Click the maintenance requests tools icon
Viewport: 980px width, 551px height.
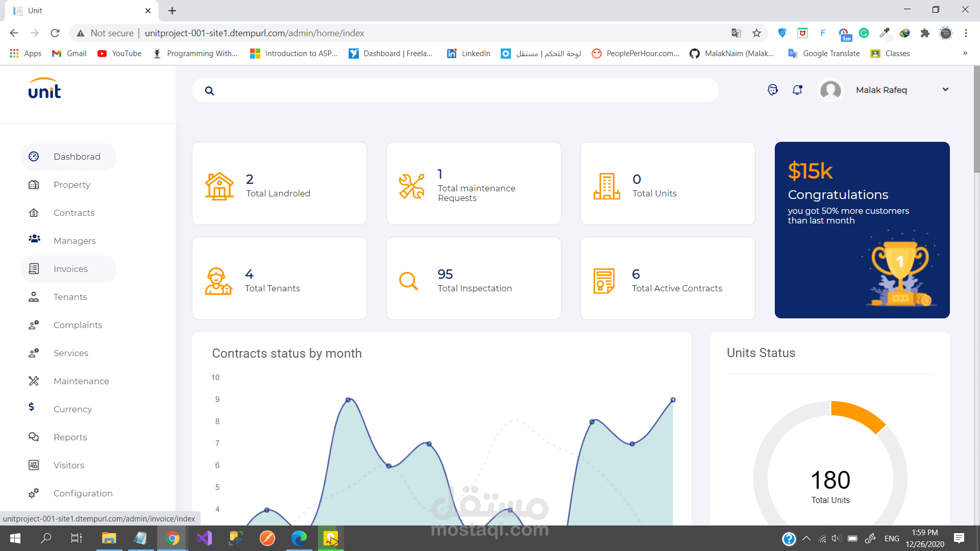tap(411, 186)
